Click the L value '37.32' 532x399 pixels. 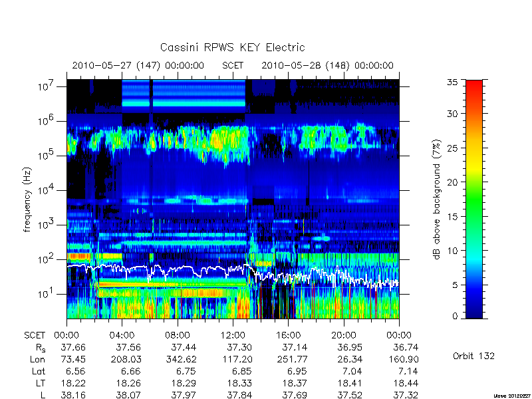coord(406,395)
